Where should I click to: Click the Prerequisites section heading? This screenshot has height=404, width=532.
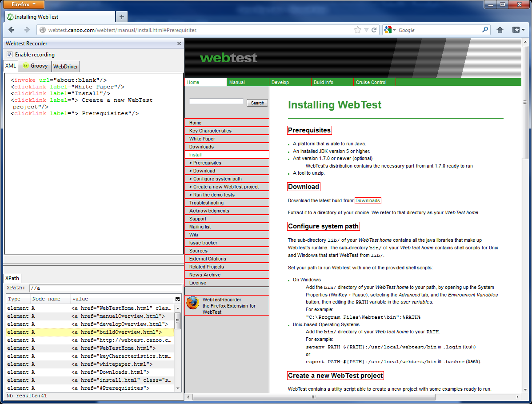point(309,130)
